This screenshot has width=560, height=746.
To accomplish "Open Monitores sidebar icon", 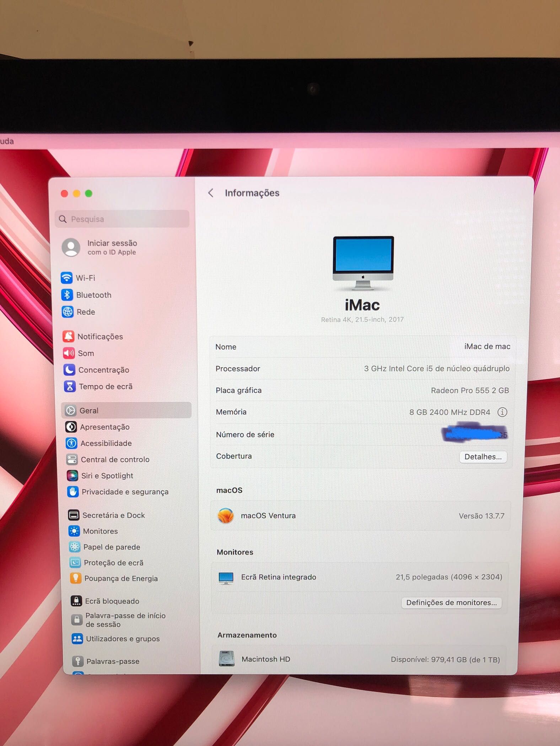I will [x=74, y=531].
